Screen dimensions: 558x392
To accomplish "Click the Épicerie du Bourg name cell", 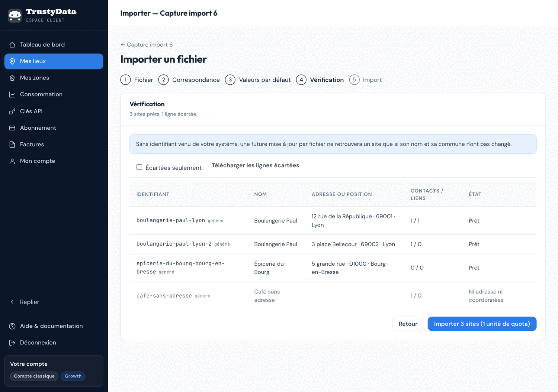I will tap(269, 268).
